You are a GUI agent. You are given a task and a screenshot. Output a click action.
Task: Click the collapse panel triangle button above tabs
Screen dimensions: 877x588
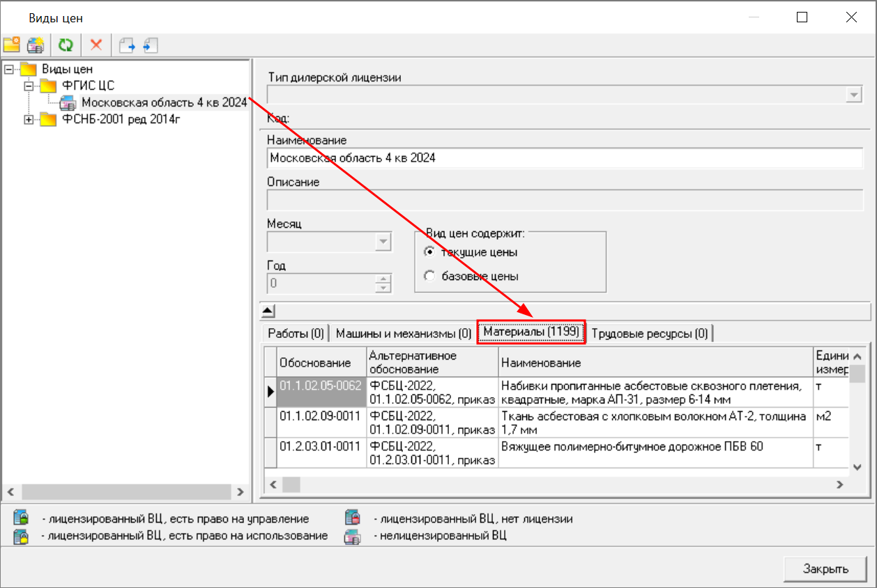[268, 311]
